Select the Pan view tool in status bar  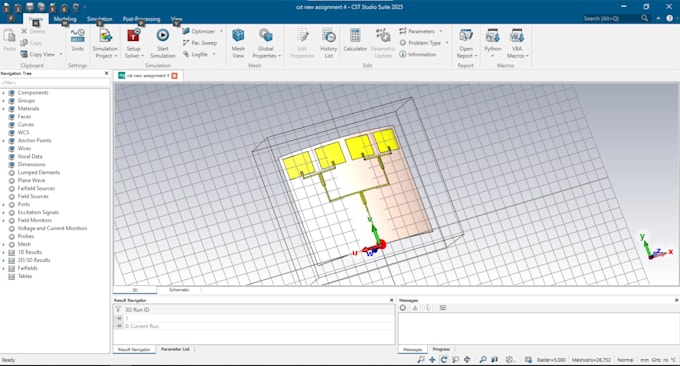pyautogui.click(x=432, y=359)
